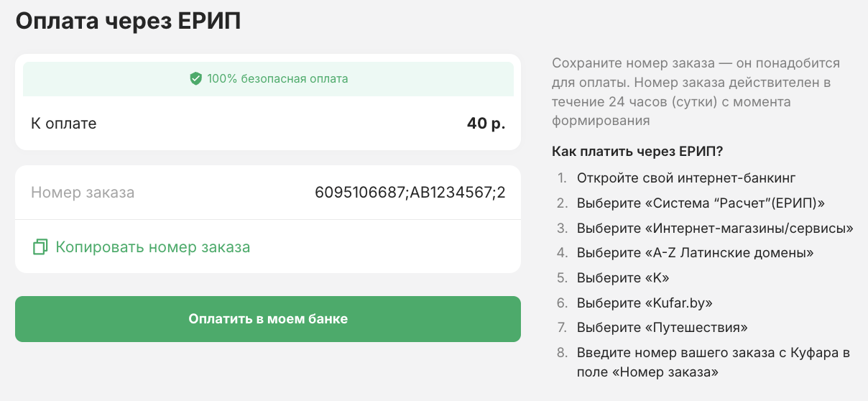
Task: Click the order number 6095106687;AB1234567;2
Action: (410, 193)
